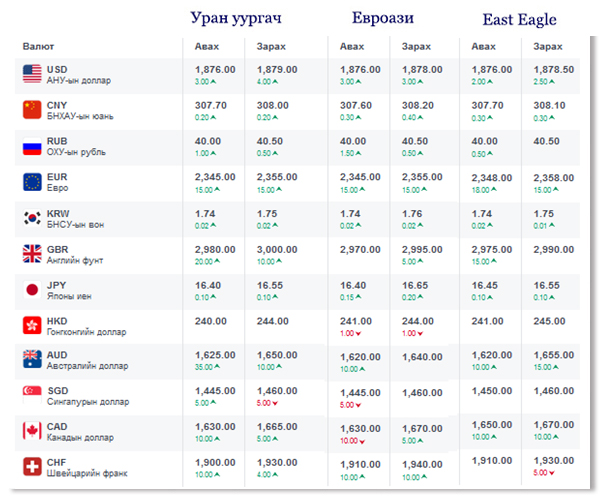Click the USA flag icon for USD
Screen dimensions: 602x502
point(31,74)
